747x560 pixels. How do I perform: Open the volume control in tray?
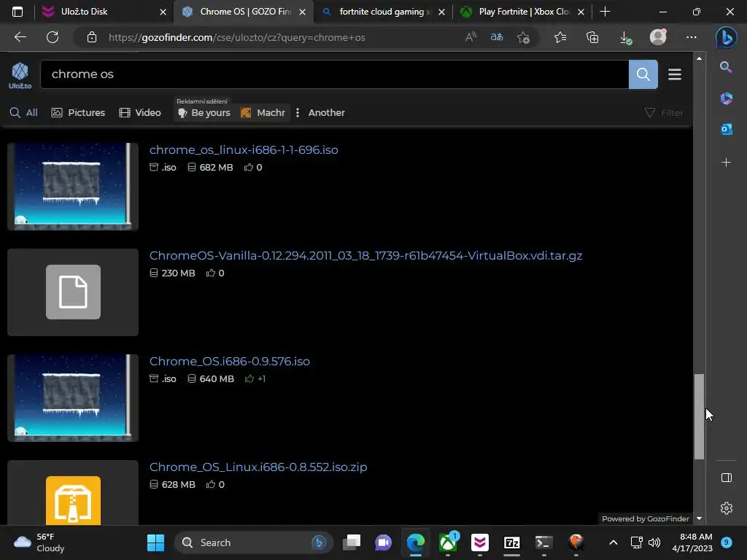654,542
